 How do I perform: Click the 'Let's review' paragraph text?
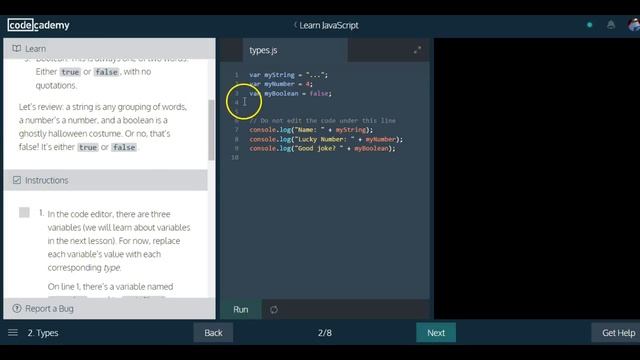[x=103, y=127]
